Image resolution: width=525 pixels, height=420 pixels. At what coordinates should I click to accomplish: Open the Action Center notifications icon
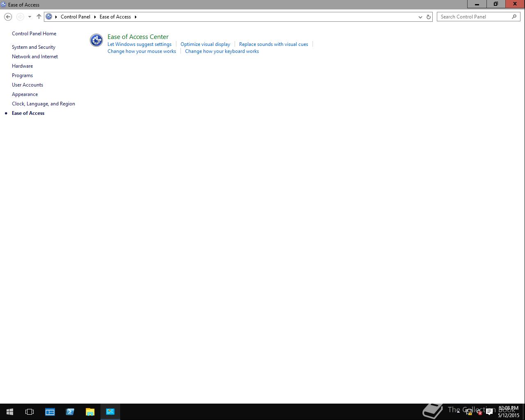(489, 412)
